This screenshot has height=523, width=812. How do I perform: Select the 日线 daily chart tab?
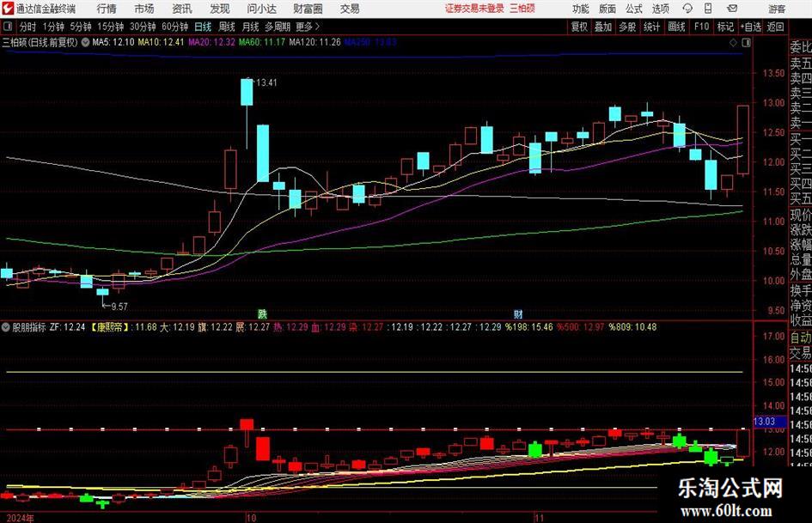[203, 27]
